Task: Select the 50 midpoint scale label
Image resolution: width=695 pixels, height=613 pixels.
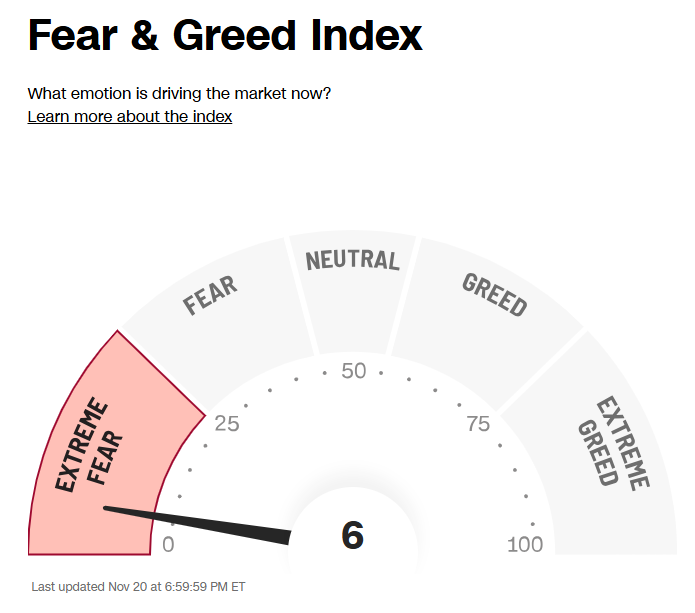Action: 353,371
